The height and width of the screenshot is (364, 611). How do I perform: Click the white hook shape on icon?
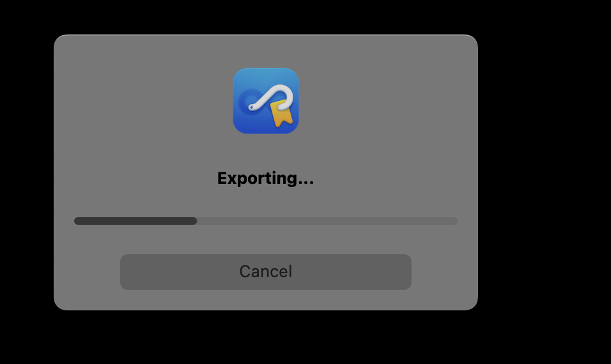coord(271,97)
